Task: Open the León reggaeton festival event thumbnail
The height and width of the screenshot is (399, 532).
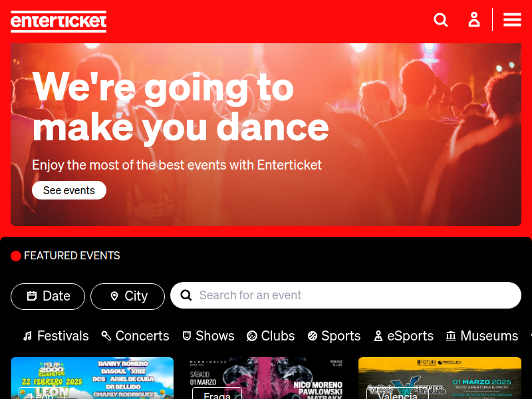Action: point(92,378)
